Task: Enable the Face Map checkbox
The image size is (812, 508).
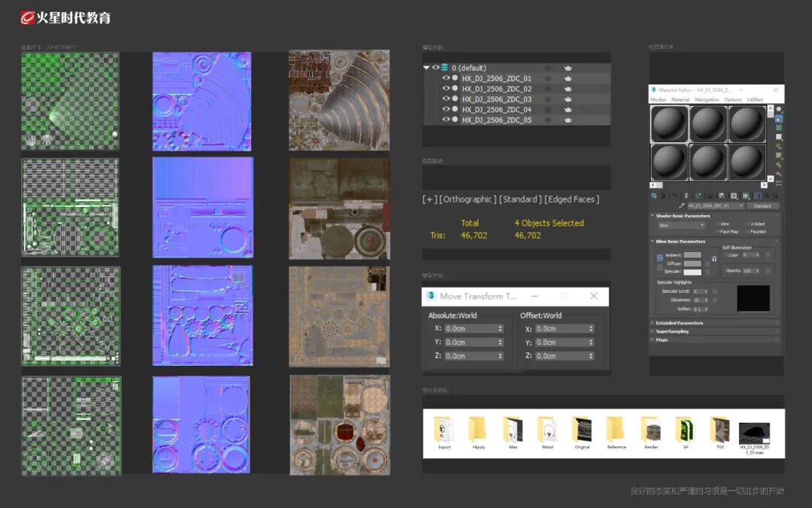Action: coord(718,232)
